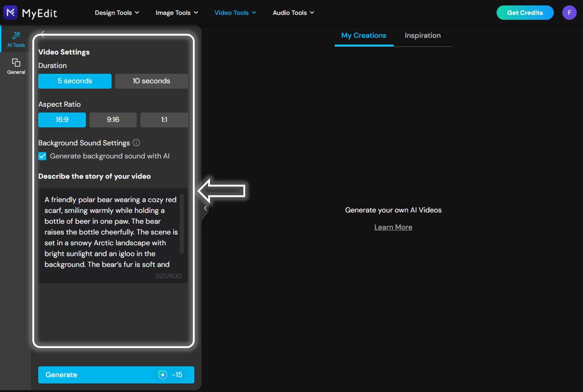583x392 pixels.
Task: Click the Video Settings heading
Action: tap(64, 52)
